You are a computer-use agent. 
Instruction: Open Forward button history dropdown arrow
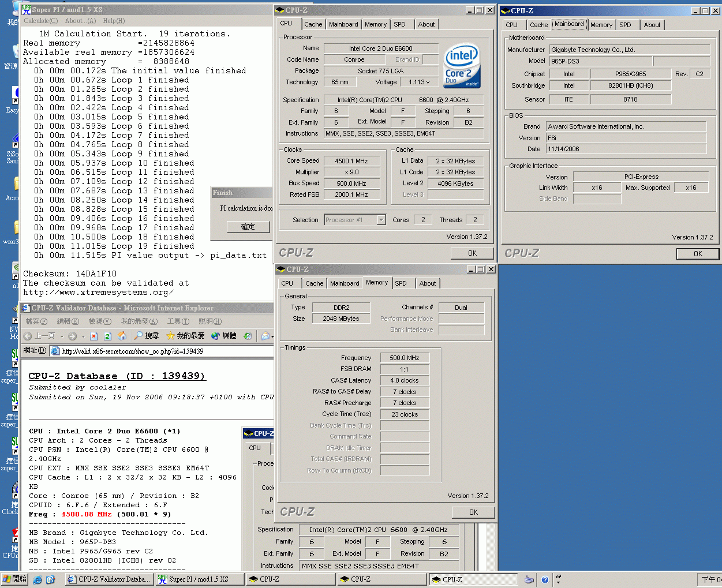coord(83,336)
